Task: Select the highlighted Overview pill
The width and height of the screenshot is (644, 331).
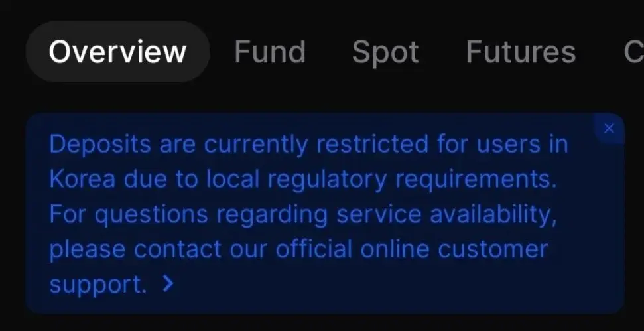Action: point(118,52)
